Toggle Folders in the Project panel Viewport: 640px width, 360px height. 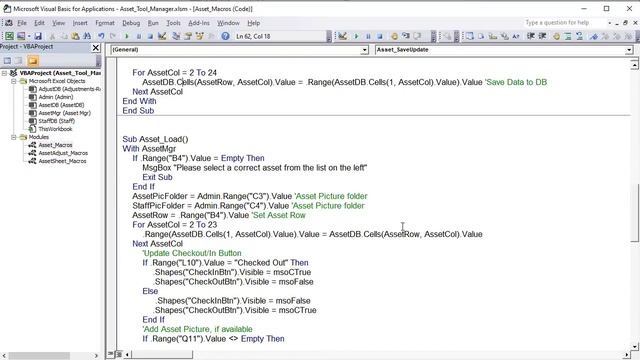pos(33,61)
